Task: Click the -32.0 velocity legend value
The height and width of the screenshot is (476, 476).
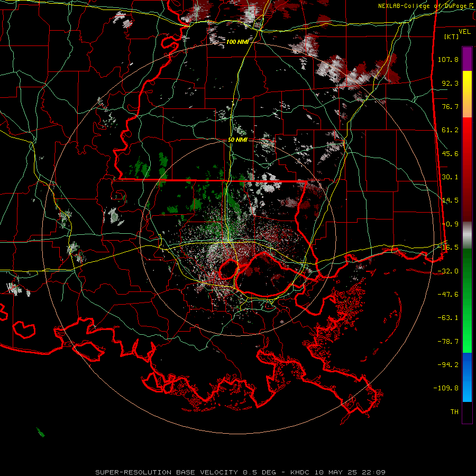Action: (x=448, y=271)
